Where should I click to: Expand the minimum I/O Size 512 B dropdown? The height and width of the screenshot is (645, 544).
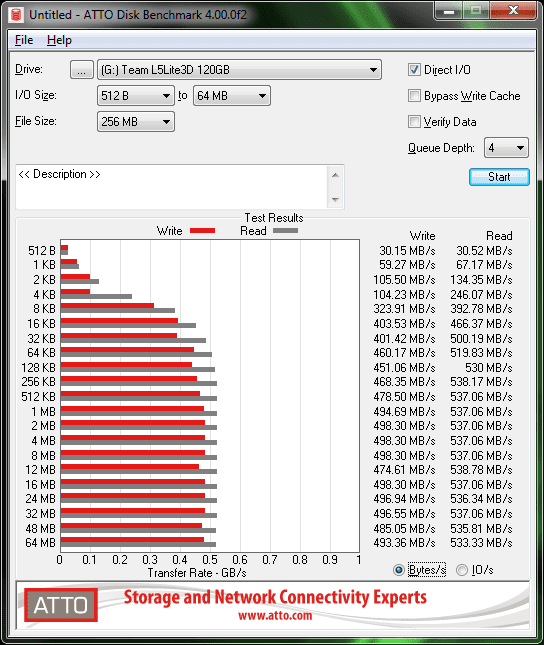pyautogui.click(x=135, y=96)
